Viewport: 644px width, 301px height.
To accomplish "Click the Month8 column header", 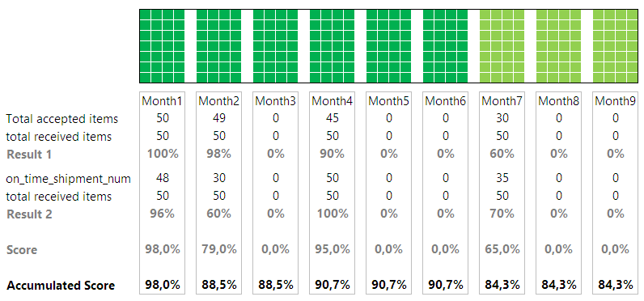I will [x=558, y=101].
